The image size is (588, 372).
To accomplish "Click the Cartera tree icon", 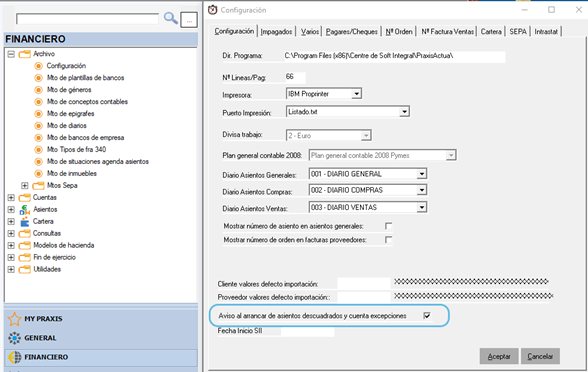I will [25, 222].
